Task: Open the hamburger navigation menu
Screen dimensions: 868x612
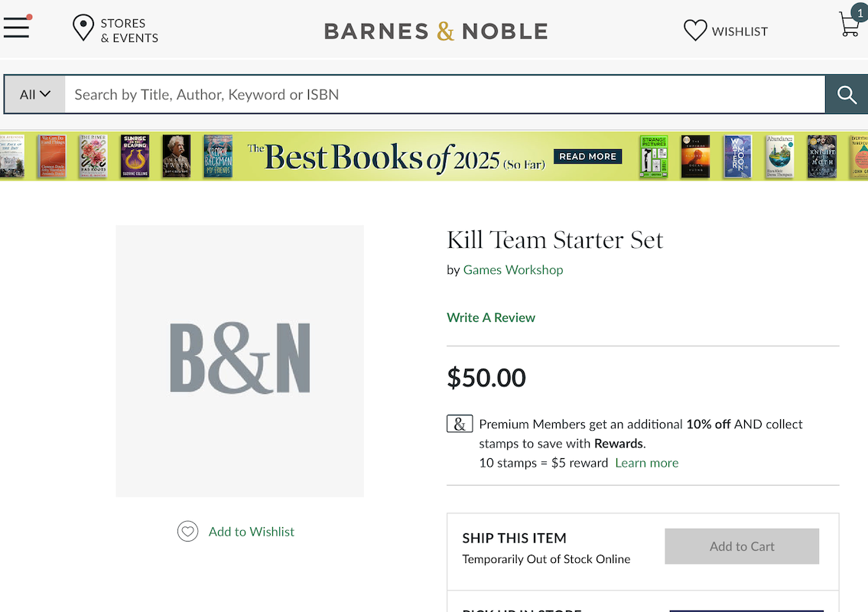Action: click(16, 28)
